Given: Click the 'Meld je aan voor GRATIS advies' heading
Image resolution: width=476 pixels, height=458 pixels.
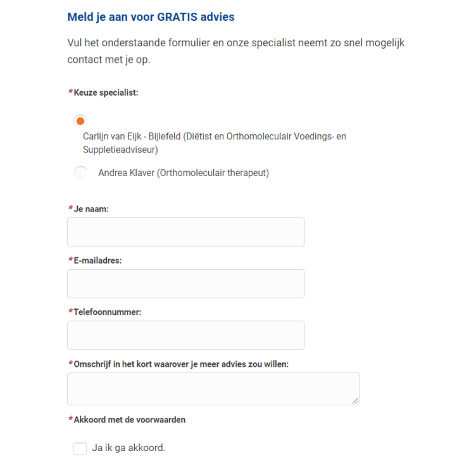Looking at the screenshot, I should coord(151,17).
